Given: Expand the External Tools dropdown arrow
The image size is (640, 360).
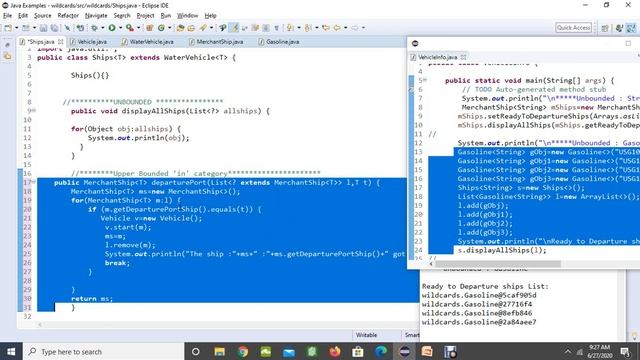Looking at the screenshot, I should [x=139, y=28].
